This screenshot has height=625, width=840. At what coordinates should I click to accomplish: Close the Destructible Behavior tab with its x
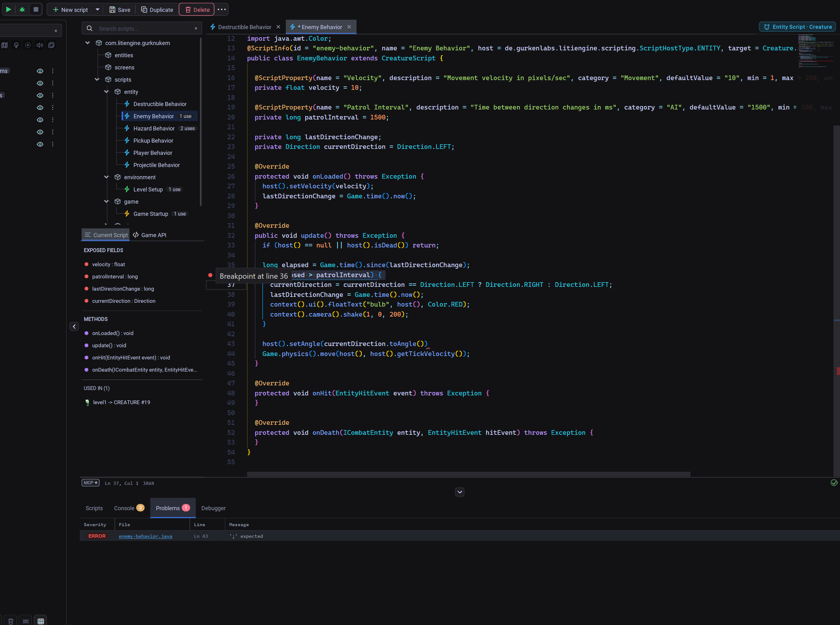278,27
